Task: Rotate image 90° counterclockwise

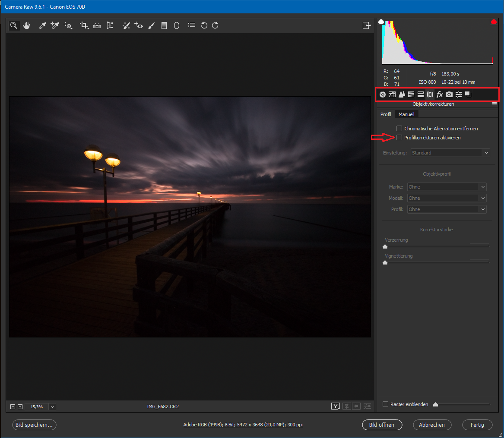Action: (204, 26)
